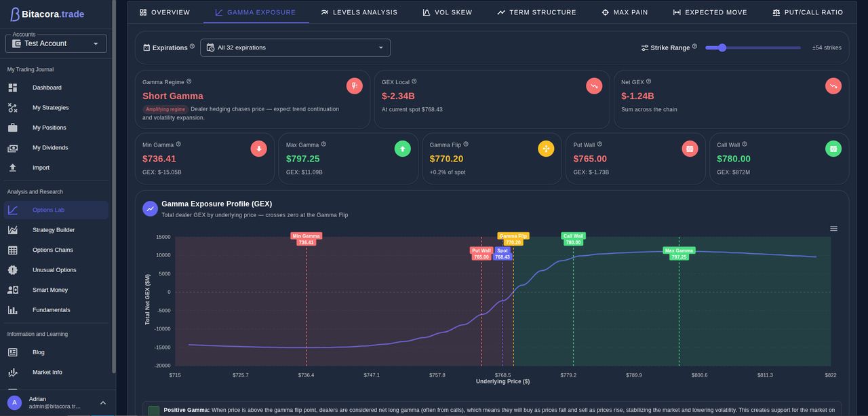Click the Strike Range slider handle
Screen dimensions: 868x416
(x=722, y=48)
